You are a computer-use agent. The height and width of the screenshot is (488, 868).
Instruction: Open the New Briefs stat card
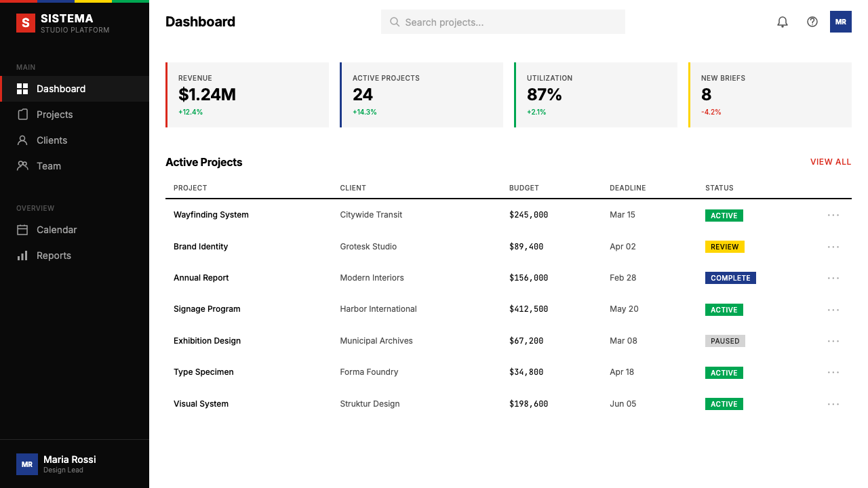770,95
